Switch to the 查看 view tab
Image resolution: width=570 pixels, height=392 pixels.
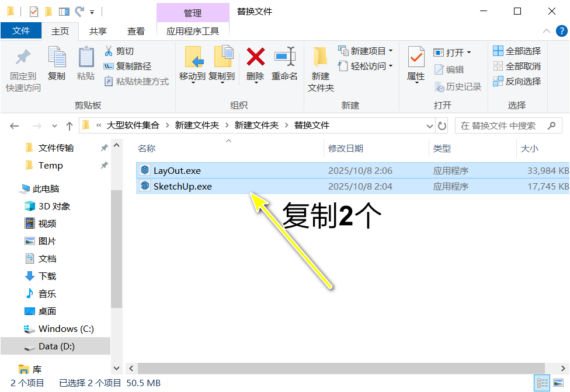pos(136,32)
